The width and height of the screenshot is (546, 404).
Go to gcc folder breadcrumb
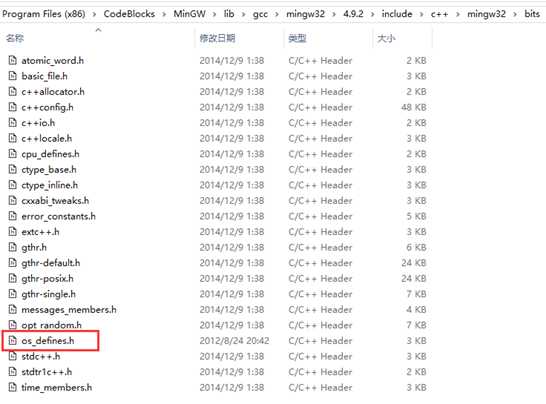tap(260, 14)
